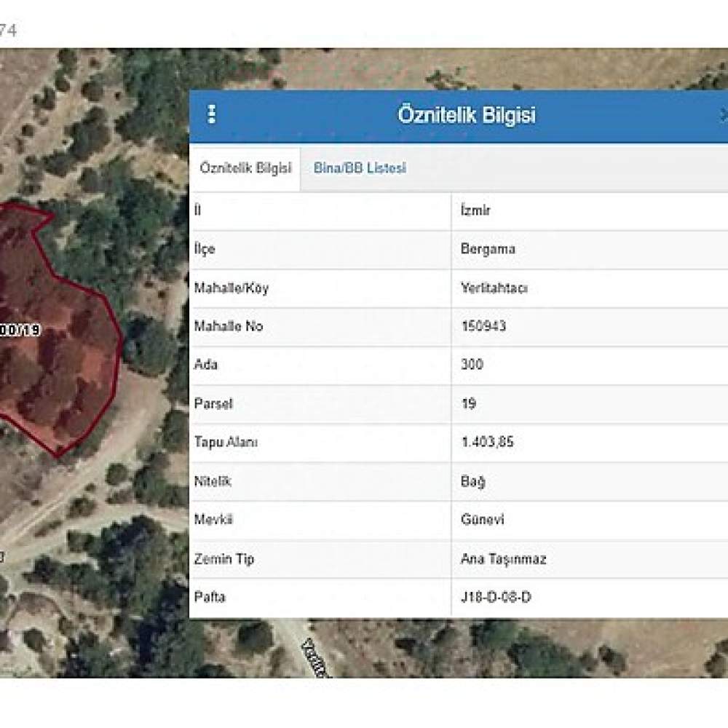Select the Mahalle No value 150943
The image size is (728, 728).
click(x=483, y=326)
